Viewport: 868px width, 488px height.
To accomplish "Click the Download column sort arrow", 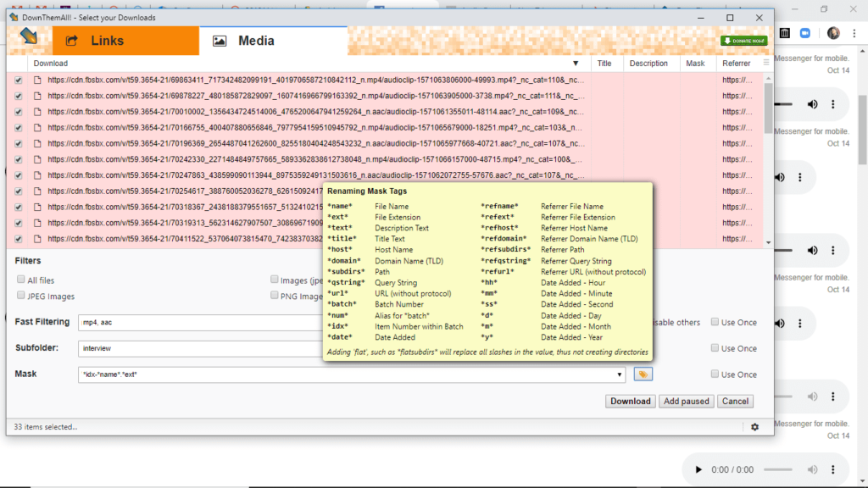I will pyautogui.click(x=576, y=63).
